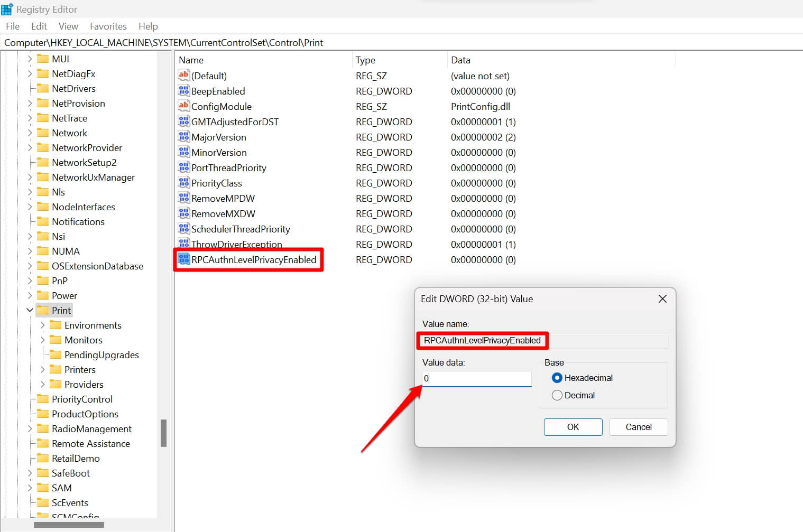Click the ab icon beside (Default)

click(x=183, y=75)
